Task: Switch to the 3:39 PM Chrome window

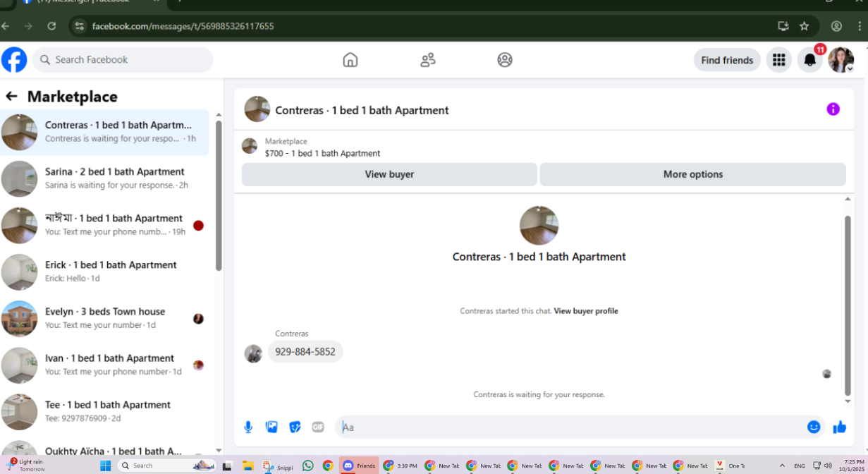Action: click(401, 466)
